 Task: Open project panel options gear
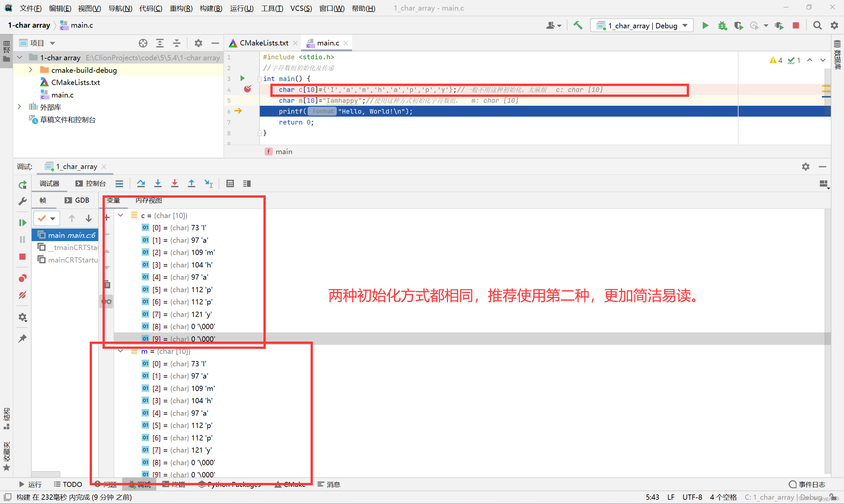[198, 43]
